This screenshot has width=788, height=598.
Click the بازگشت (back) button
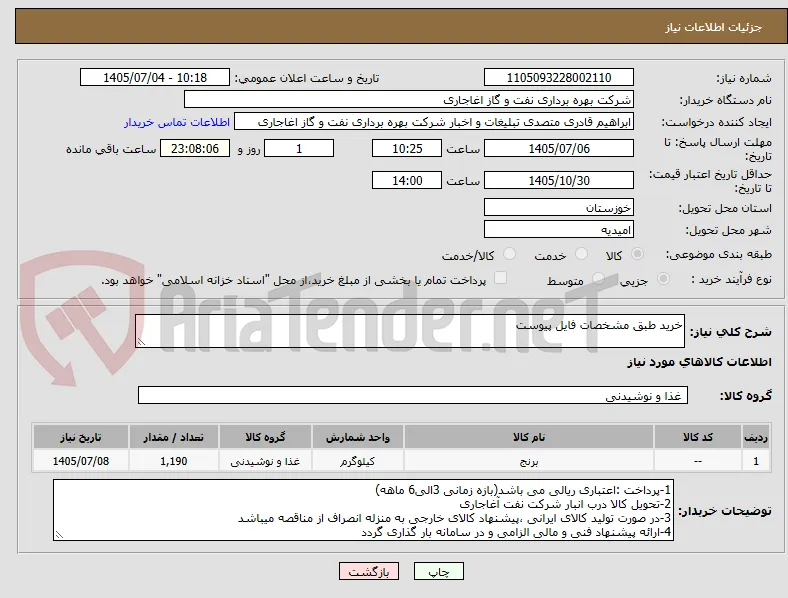[x=369, y=571]
